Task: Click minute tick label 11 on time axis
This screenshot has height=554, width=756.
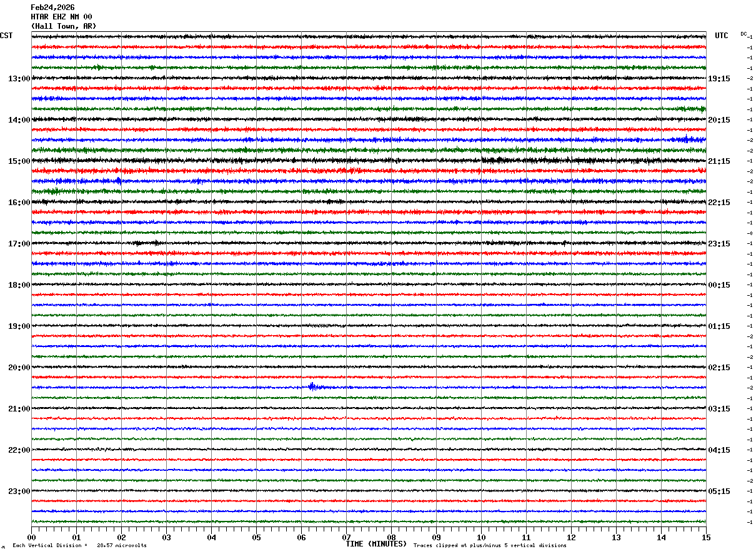Action: click(x=526, y=537)
